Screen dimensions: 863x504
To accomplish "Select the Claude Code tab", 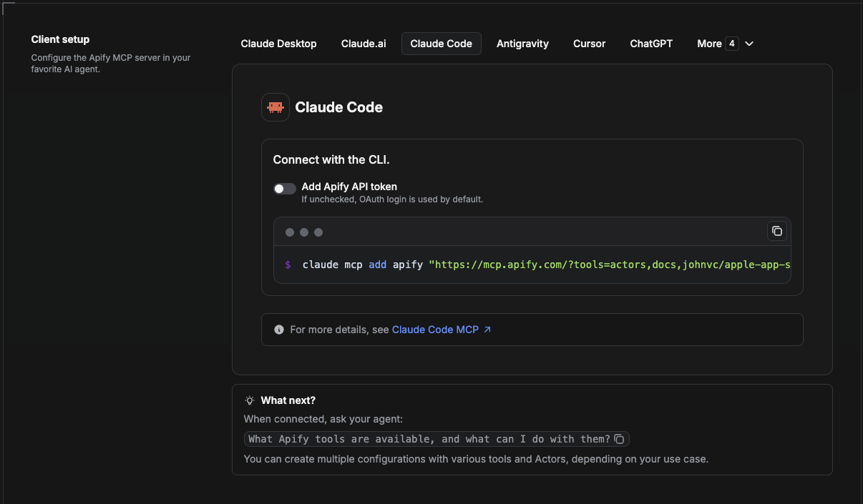I will tap(442, 44).
